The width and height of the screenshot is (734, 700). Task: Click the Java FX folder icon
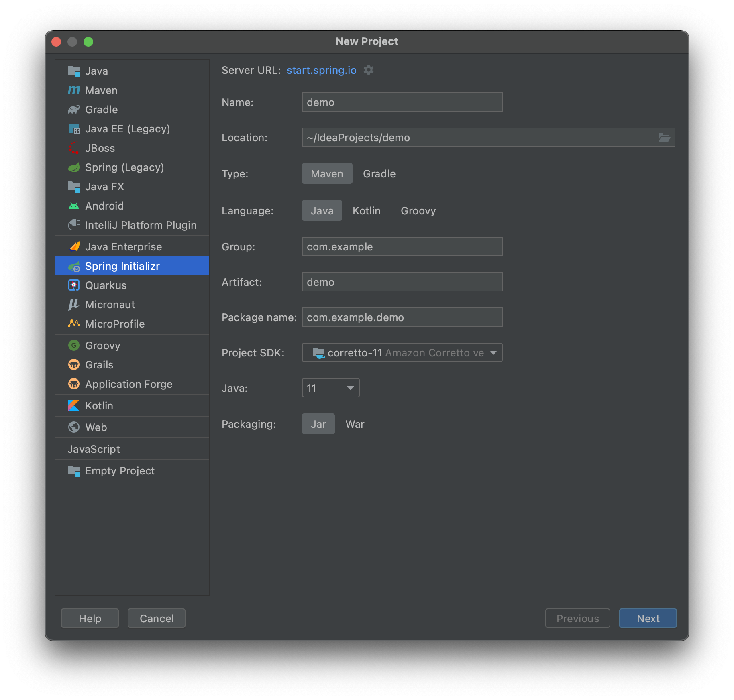pyautogui.click(x=74, y=187)
